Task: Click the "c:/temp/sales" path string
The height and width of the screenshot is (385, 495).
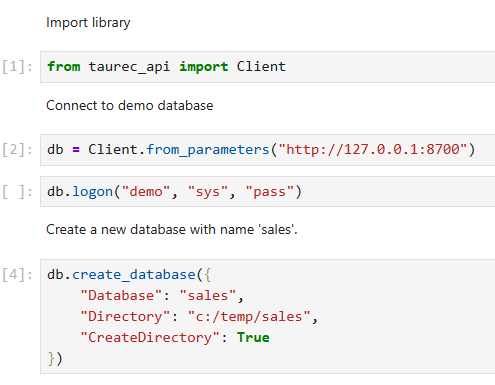Action: [249, 317]
